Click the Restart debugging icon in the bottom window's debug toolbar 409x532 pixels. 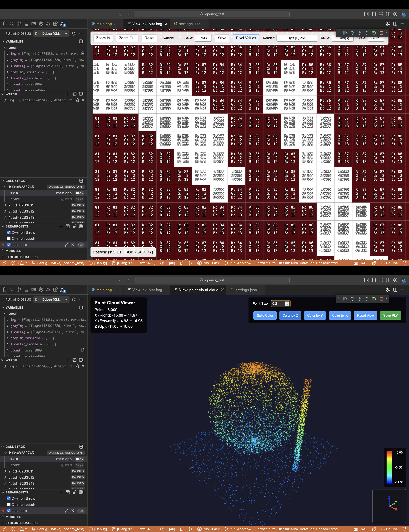(x=374, y=299)
